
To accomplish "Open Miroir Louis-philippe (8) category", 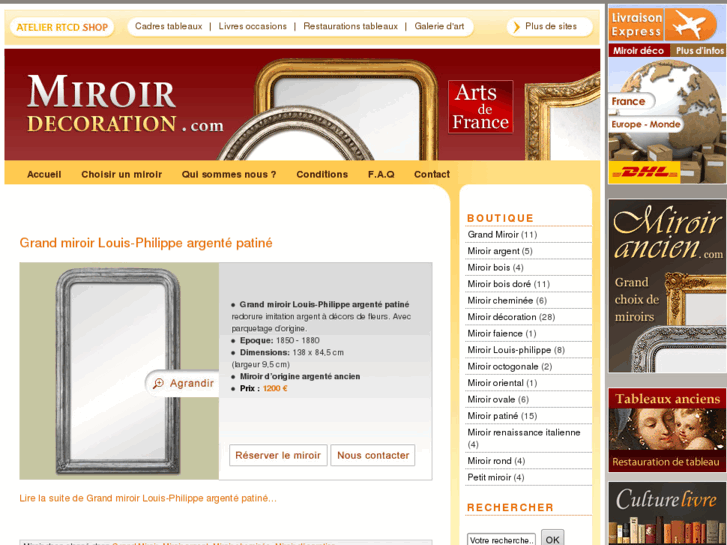I will pyautogui.click(x=516, y=350).
